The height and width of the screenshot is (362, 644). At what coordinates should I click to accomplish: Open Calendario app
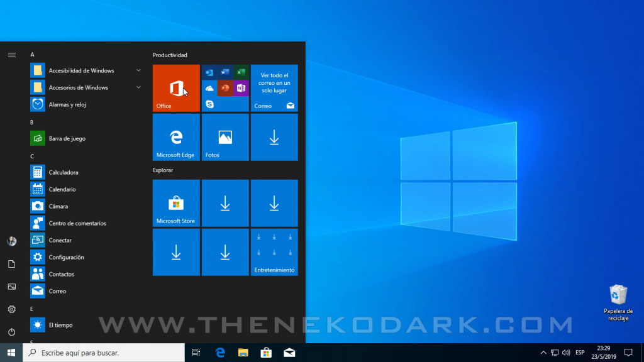(86, 189)
